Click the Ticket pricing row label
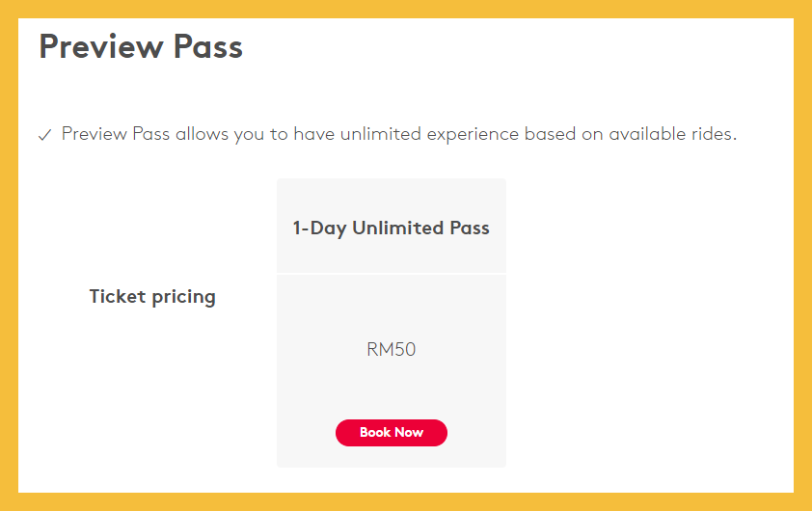 click(x=152, y=296)
